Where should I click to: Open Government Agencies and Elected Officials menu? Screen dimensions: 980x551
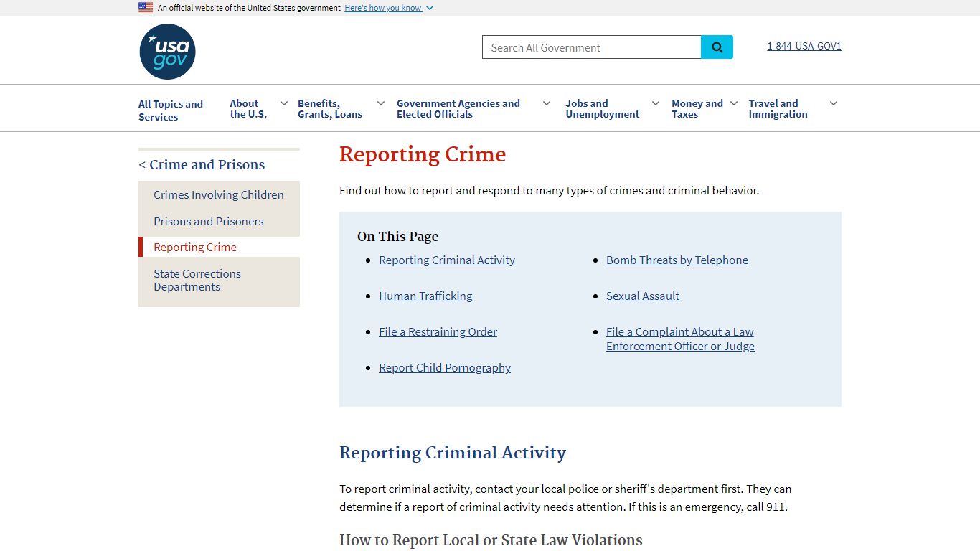(x=458, y=108)
